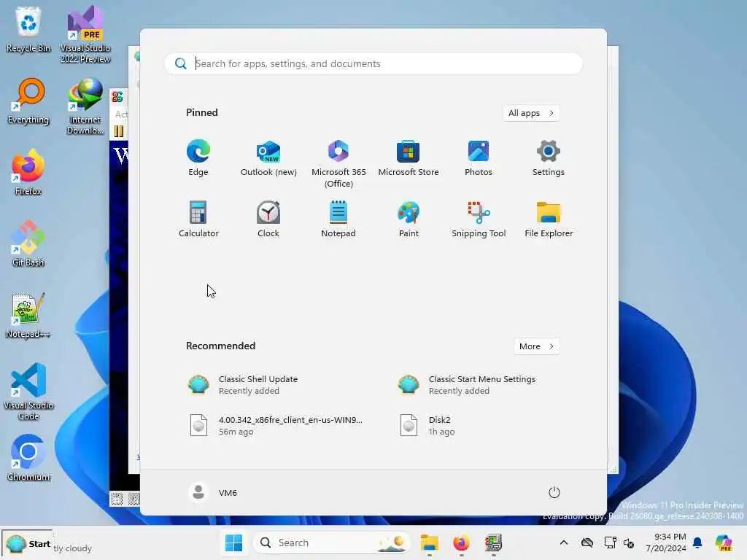Launch Notepad from pinned apps
Image resolution: width=747 pixels, height=560 pixels.
338,219
